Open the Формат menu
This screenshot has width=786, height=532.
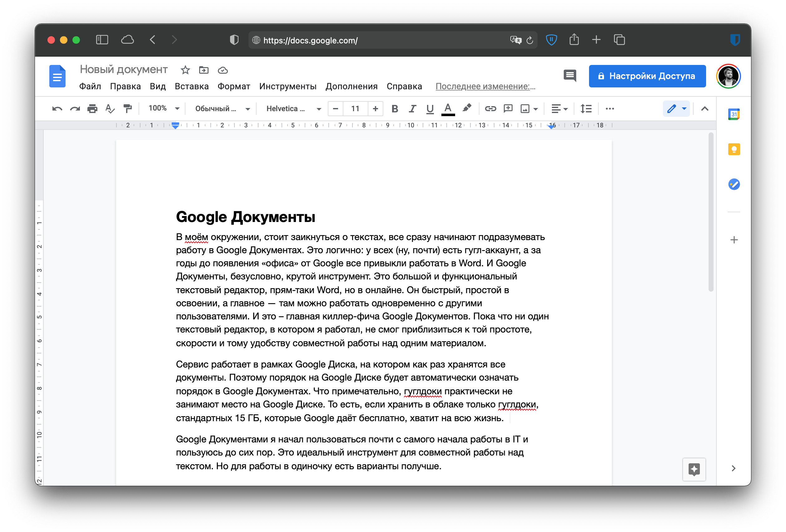coord(234,86)
